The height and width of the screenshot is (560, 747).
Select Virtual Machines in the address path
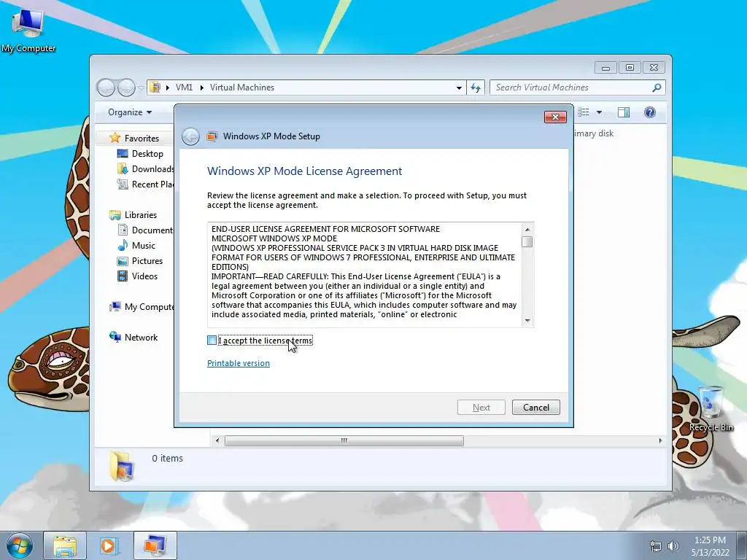[242, 87]
